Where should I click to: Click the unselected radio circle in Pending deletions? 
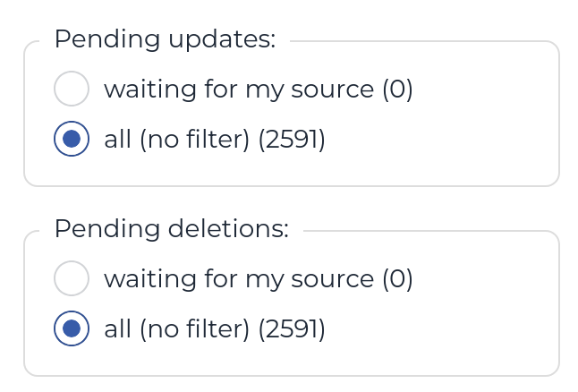click(72, 278)
